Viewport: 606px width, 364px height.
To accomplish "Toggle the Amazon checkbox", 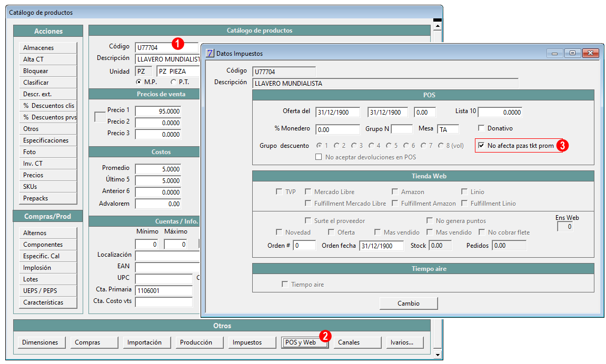I will coord(395,191).
